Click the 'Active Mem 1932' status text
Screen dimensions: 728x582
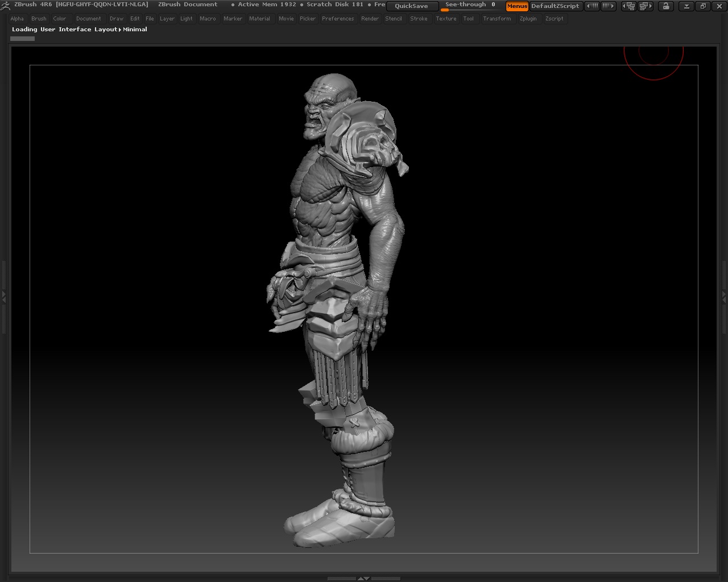267,5
